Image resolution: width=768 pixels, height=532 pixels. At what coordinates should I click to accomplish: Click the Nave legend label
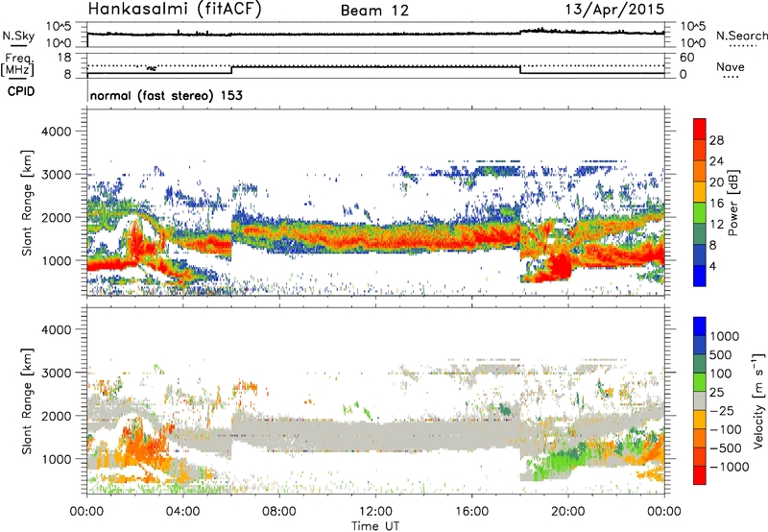[731, 66]
